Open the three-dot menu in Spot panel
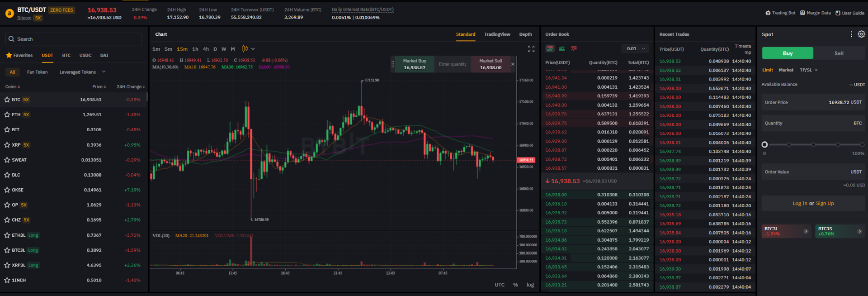The width and height of the screenshot is (868, 296). pyautogui.click(x=851, y=34)
